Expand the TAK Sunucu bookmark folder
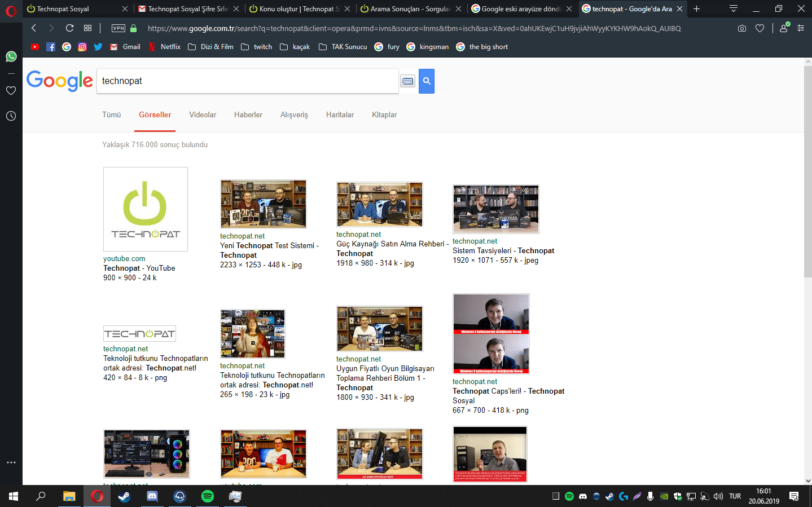The image size is (812, 507). coord(343,47)
